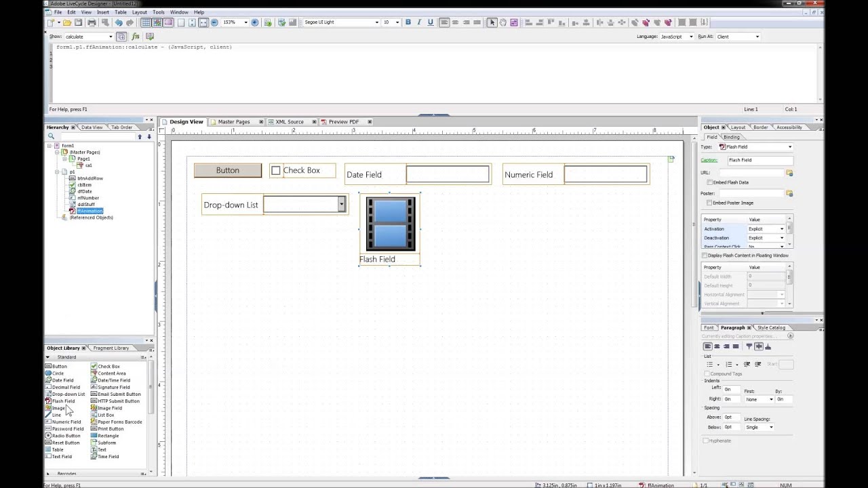
Task: Browse for URL file with folder icon
Action: [x=789, y=173]
